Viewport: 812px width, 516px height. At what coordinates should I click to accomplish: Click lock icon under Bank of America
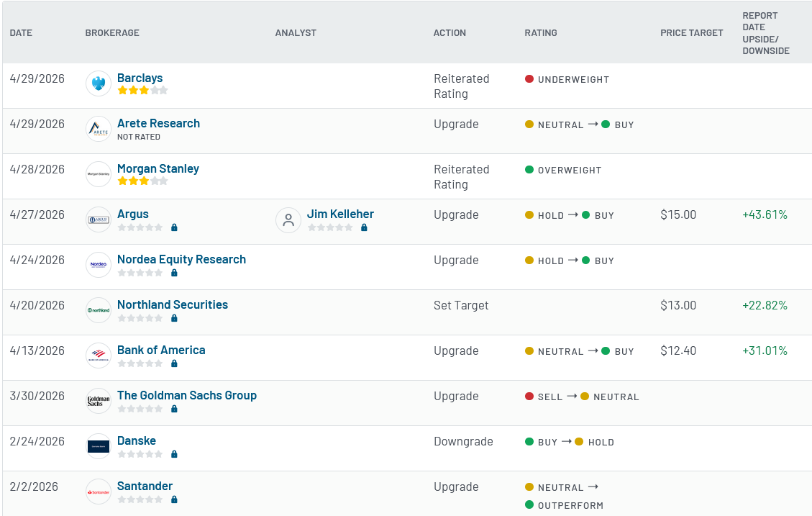(x=175, y=363)
